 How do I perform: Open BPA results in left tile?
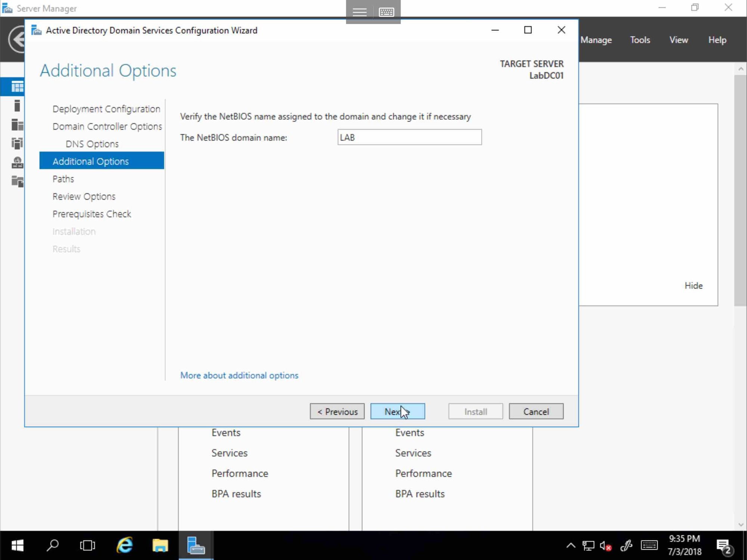point(236,494)
